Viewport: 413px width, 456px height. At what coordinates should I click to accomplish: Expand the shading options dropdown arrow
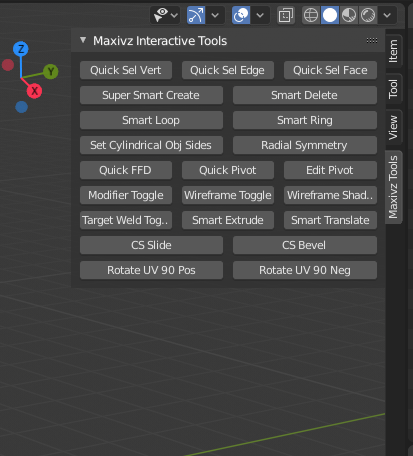tap(387, 15)
